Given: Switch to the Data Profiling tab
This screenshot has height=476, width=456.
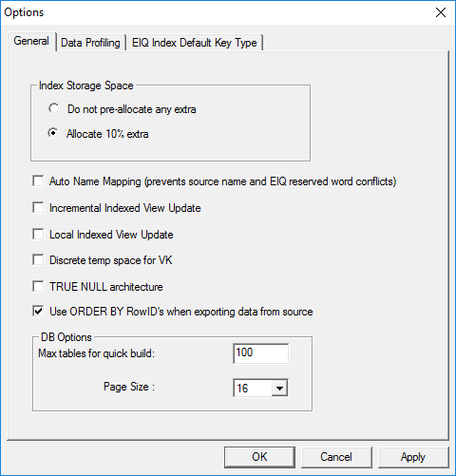Looking at the screenshot, I should (90, 43).
